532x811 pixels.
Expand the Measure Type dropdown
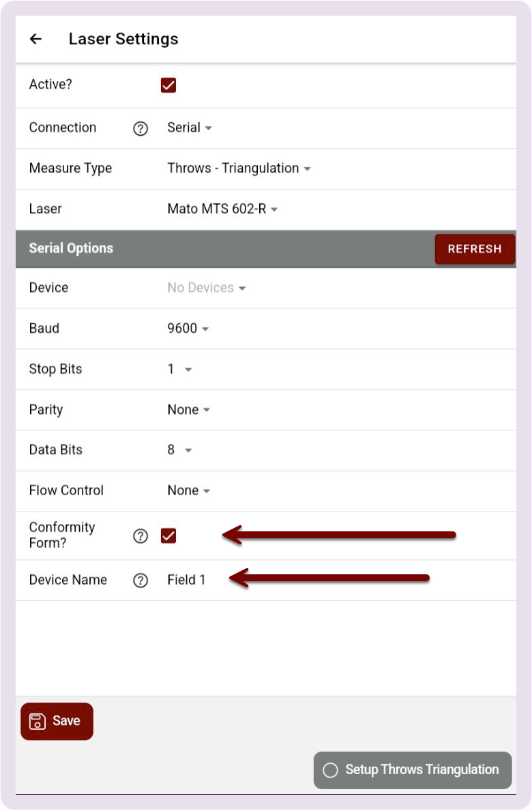point(239,168)
